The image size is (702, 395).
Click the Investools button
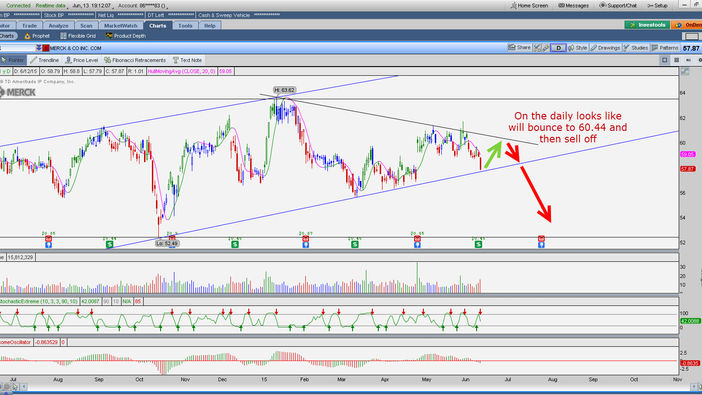[647, 25]
